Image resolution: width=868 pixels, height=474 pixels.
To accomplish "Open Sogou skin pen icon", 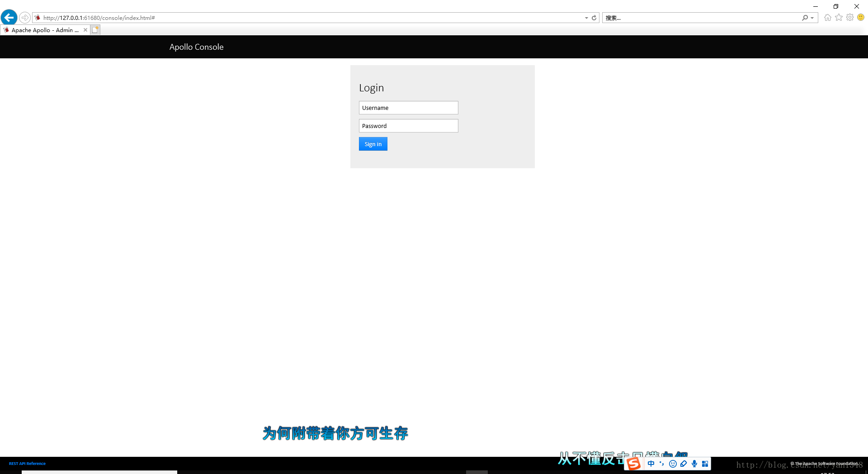I will pyautogui.click(x=684, y=464).
